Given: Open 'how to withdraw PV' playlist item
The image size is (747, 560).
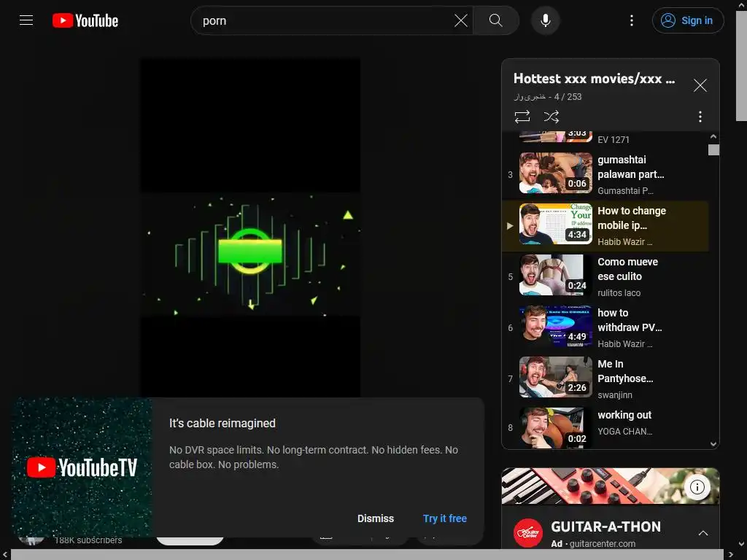Looking at the screenshot, I should 605,327.
